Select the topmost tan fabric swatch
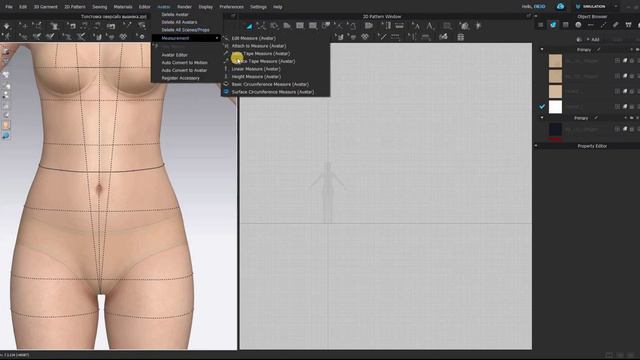This screenshot has width=640, height=360. [x=555, y=61]
